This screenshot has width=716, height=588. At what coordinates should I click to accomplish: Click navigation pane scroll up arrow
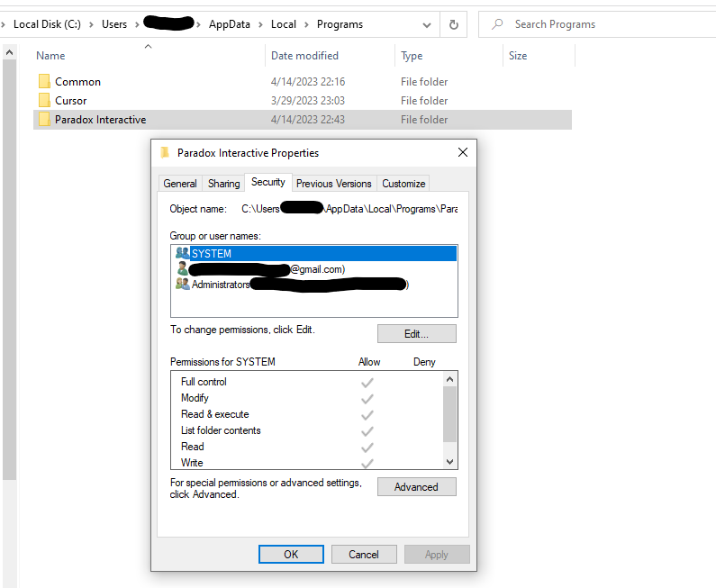click(9, 52)
